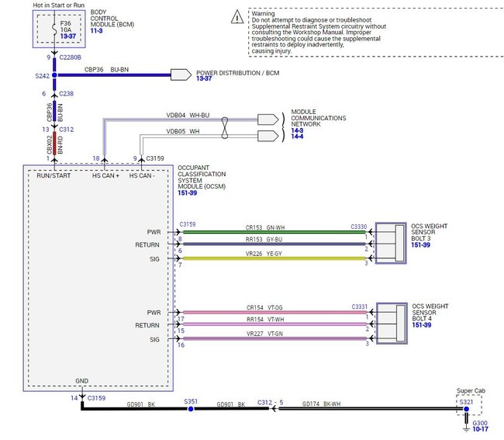Screen dimensions: 504x440
Task: Select the twisted pair symbol on CAN wires
Action: tap(225, 128)
